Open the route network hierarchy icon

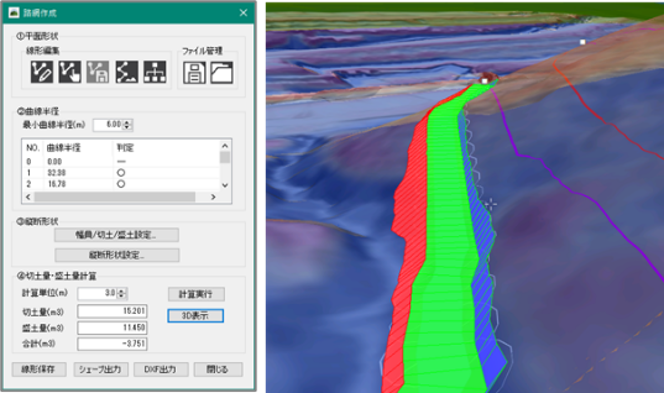click(x=155, y=72)
